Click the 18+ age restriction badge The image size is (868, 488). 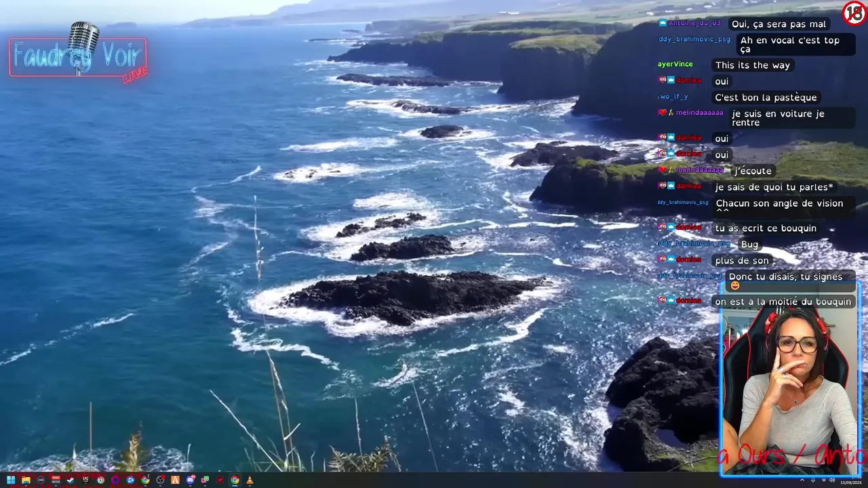(x=854, y=13)
